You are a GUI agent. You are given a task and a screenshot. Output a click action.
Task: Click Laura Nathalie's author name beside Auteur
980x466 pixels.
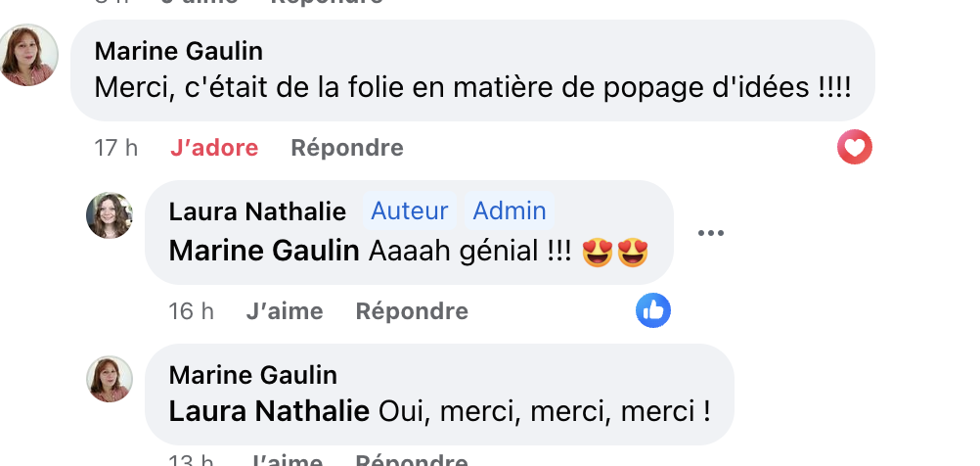coord(257,211)
